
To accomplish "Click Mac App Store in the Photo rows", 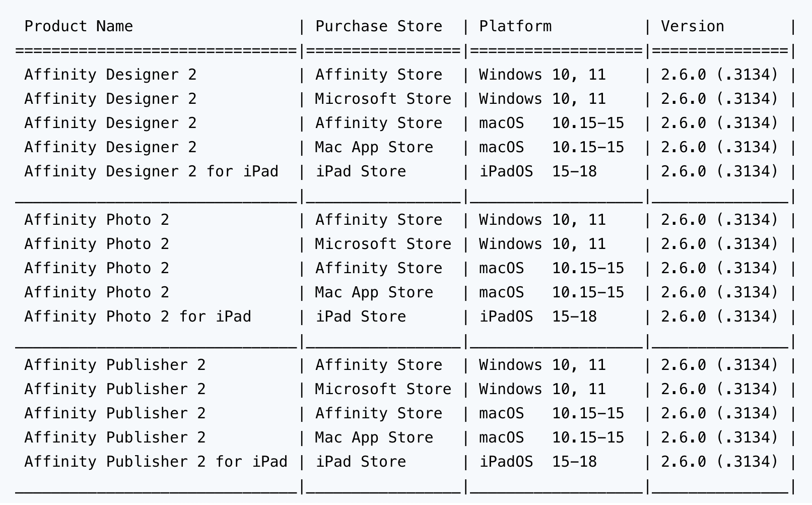I will [374, 292].
